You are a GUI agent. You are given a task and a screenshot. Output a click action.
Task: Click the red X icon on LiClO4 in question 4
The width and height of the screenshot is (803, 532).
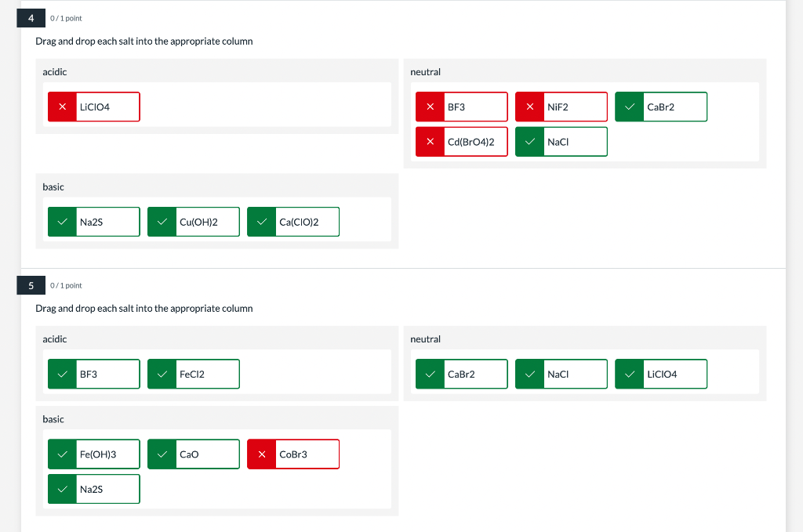[62, 107]
